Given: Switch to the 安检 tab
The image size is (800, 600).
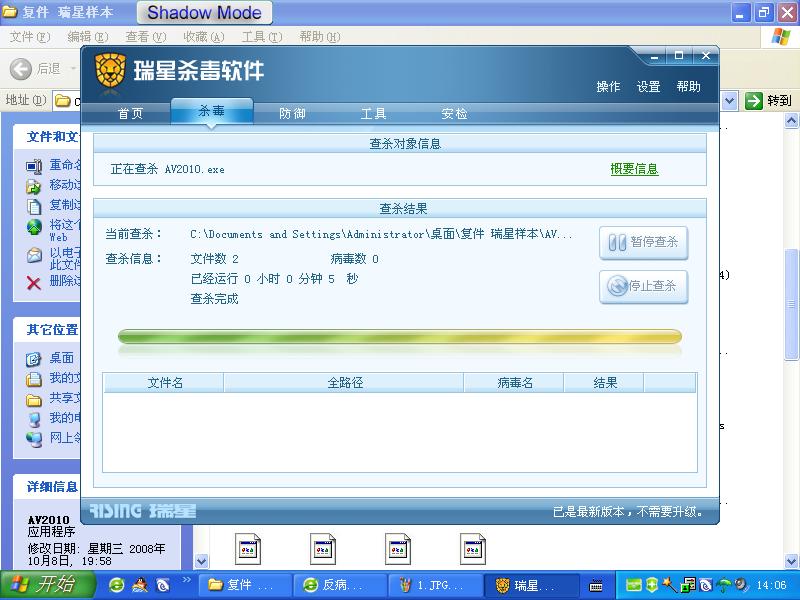Looking at the screenshot, I should point(454,113).
